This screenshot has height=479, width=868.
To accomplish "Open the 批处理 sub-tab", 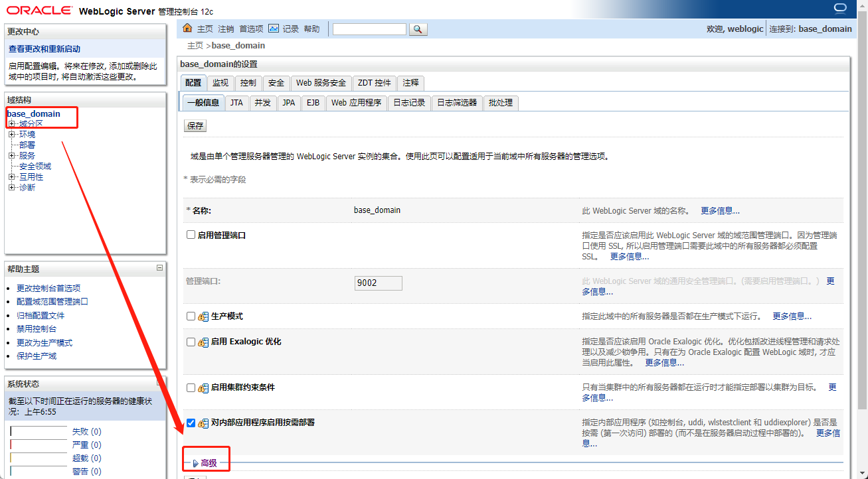I will pos(501,103).
